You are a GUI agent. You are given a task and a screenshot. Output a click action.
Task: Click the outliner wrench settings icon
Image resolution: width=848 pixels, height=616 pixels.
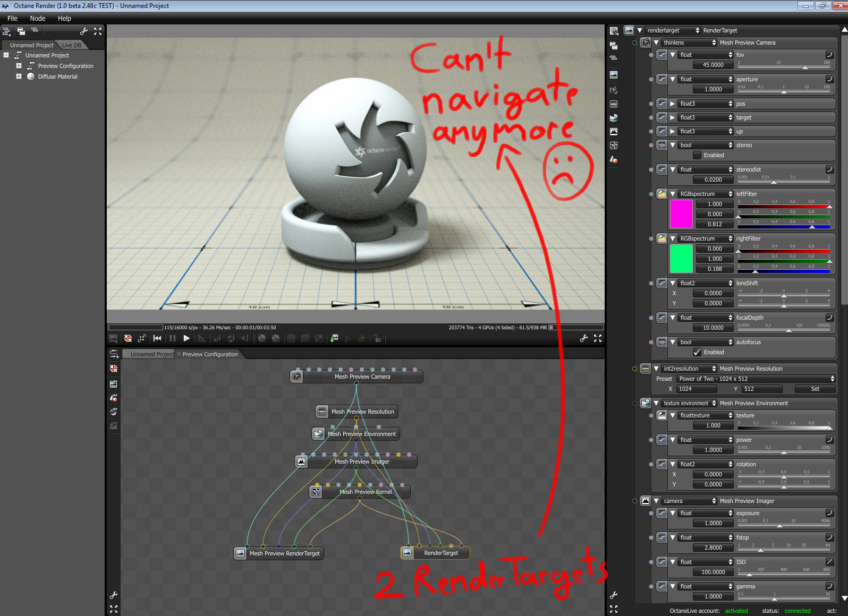point(83,31)
